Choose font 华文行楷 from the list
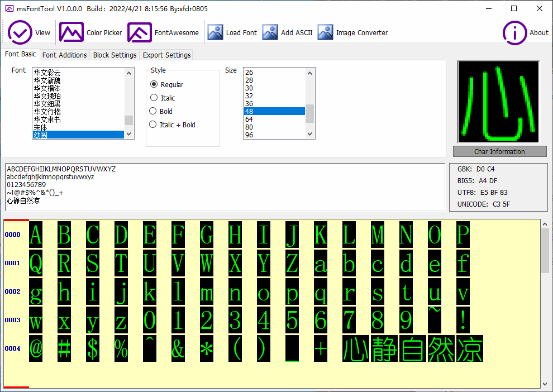This screenshot has height=392, width=553. (78, 111)
